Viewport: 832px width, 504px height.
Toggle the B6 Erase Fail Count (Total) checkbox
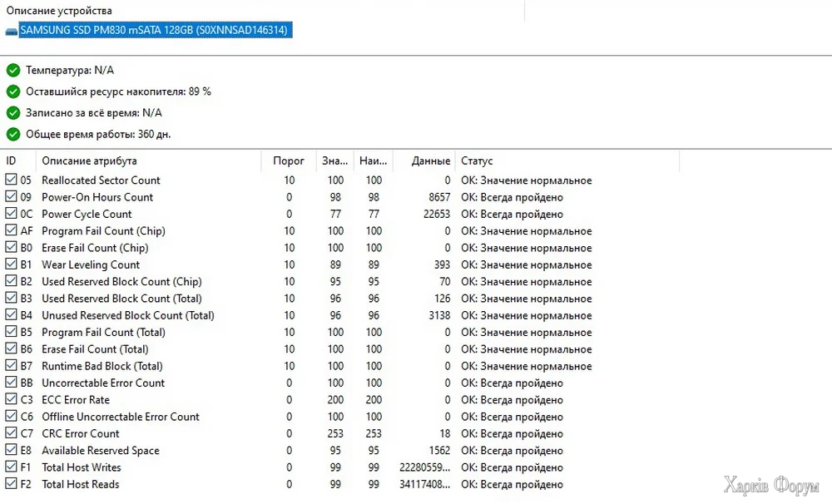pos(11,348)
